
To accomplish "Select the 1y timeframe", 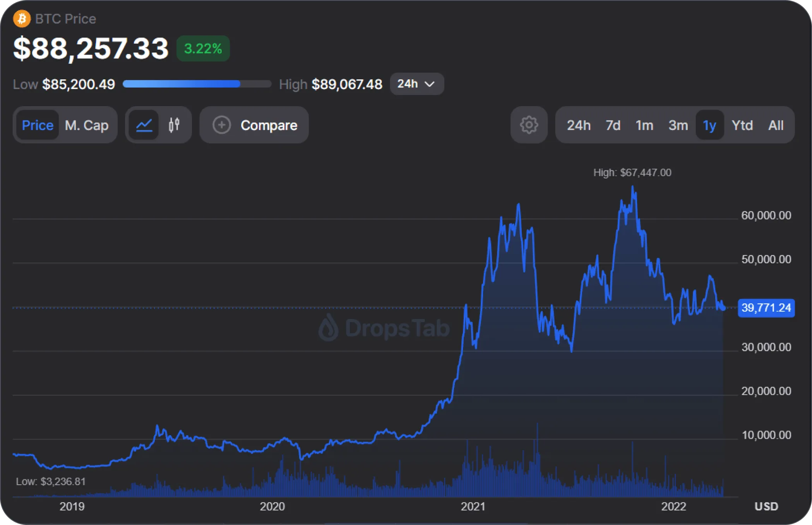I will click(x=709, y=125).
